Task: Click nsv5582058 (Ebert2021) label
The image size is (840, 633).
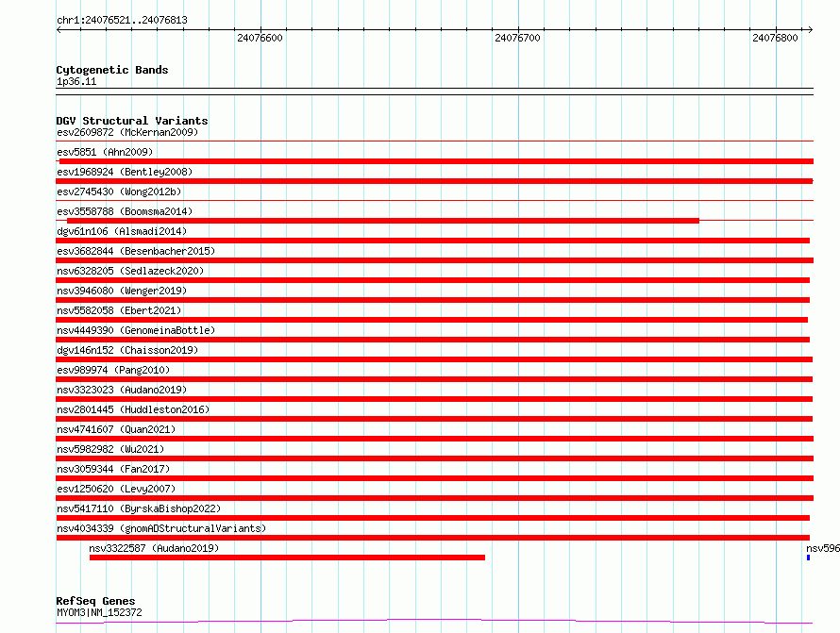Action: point(119,310)
